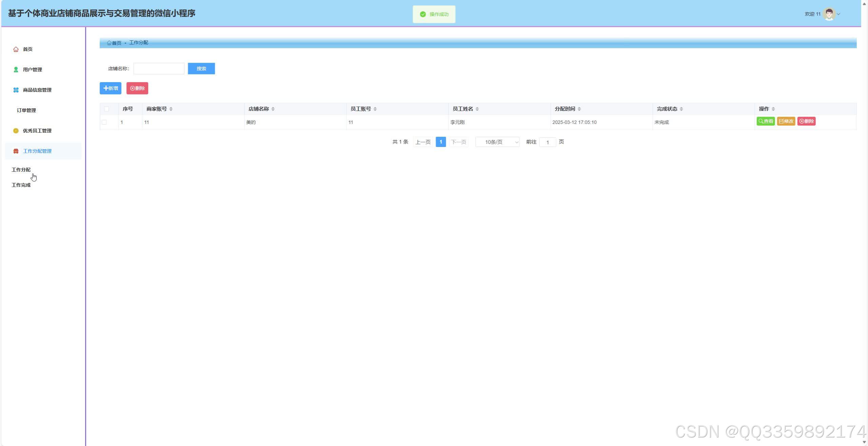
Task: Open the 订单管理 sidebar menu
Action: (x=26, y=110)
